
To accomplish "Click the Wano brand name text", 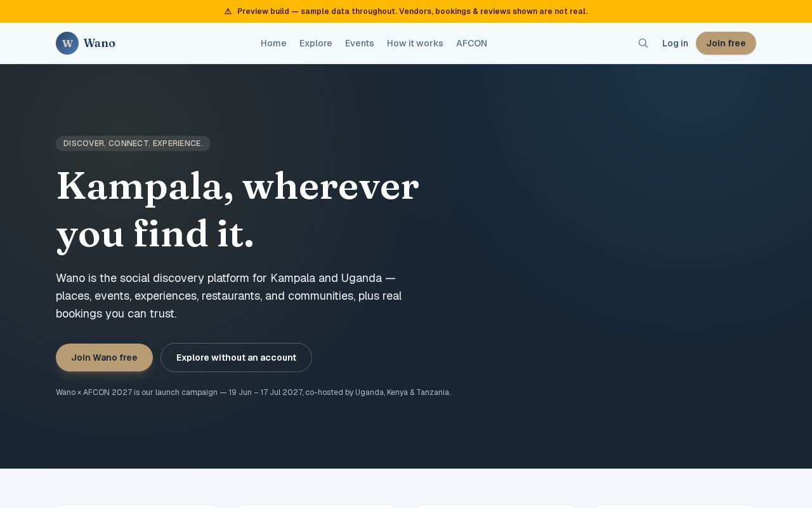I will [x=99, y=43].
